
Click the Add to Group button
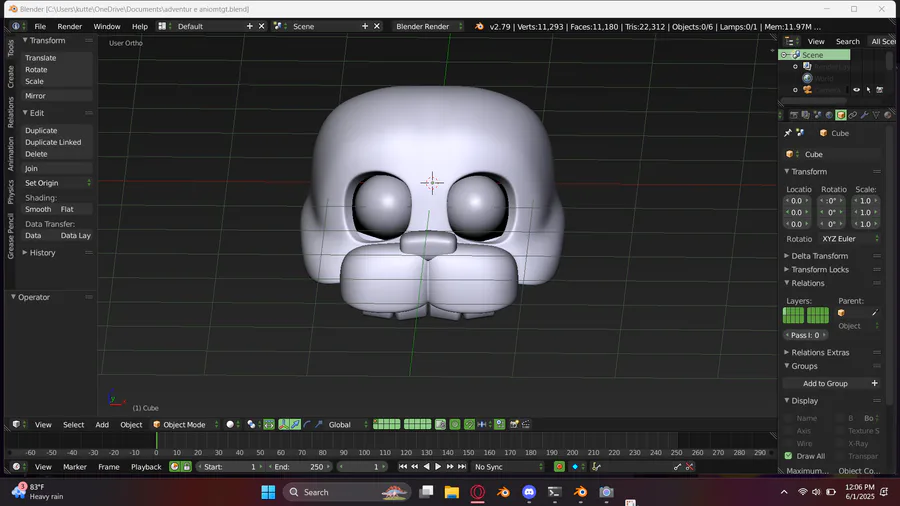click(832, 383)
